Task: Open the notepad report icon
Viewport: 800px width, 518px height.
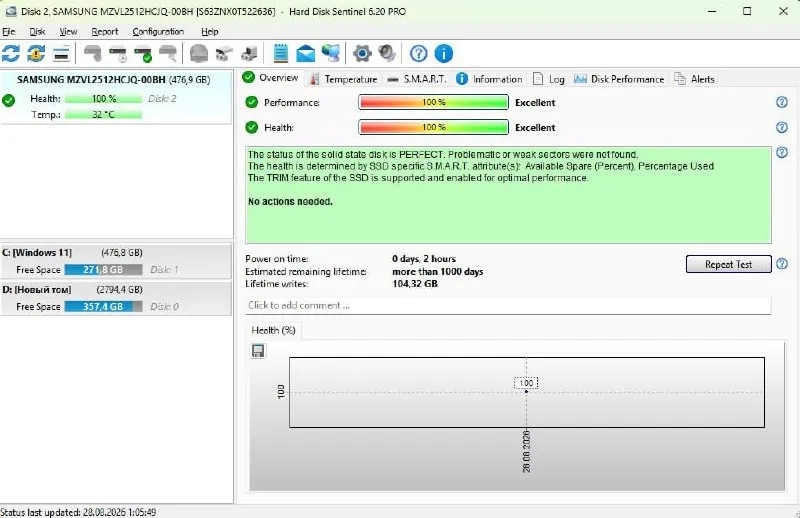Action: pyautogui.click(x=281, y=53)
